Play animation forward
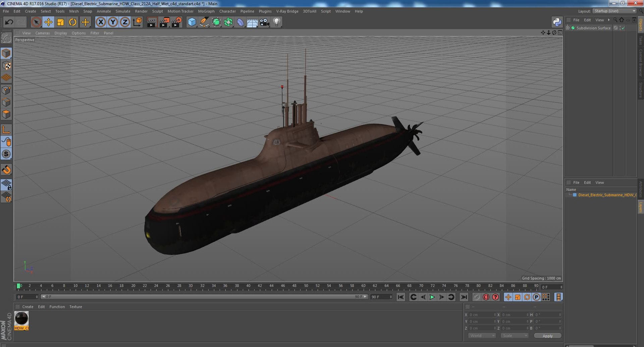This screenshot has height=347, width=644. [432, 297]
